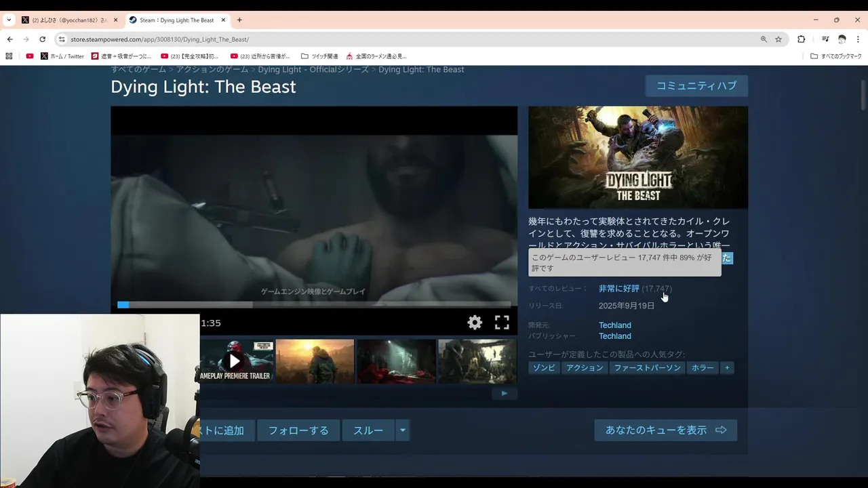Select the red-lit dark screenshot thumbnail
The height and width of the screenshot is (488, 868).
(396, 361)
